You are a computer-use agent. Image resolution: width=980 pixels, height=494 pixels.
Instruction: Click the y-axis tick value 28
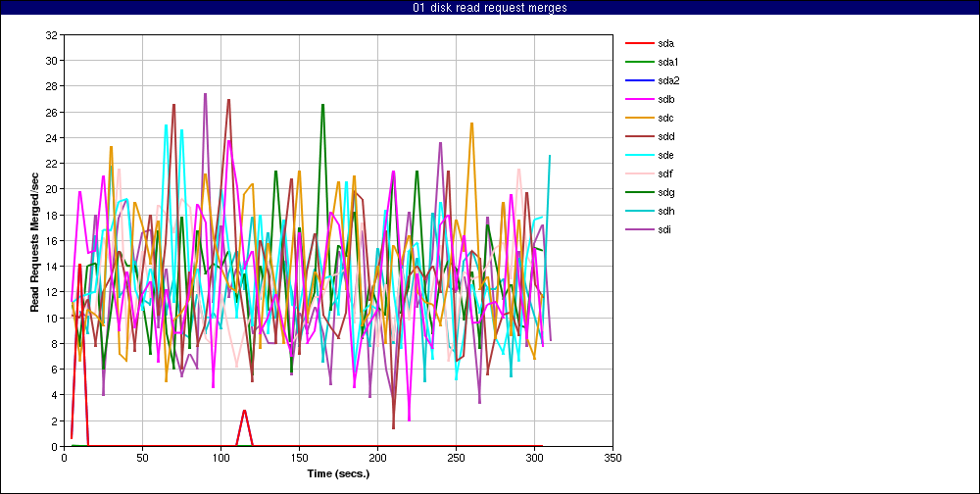[51, 86]
